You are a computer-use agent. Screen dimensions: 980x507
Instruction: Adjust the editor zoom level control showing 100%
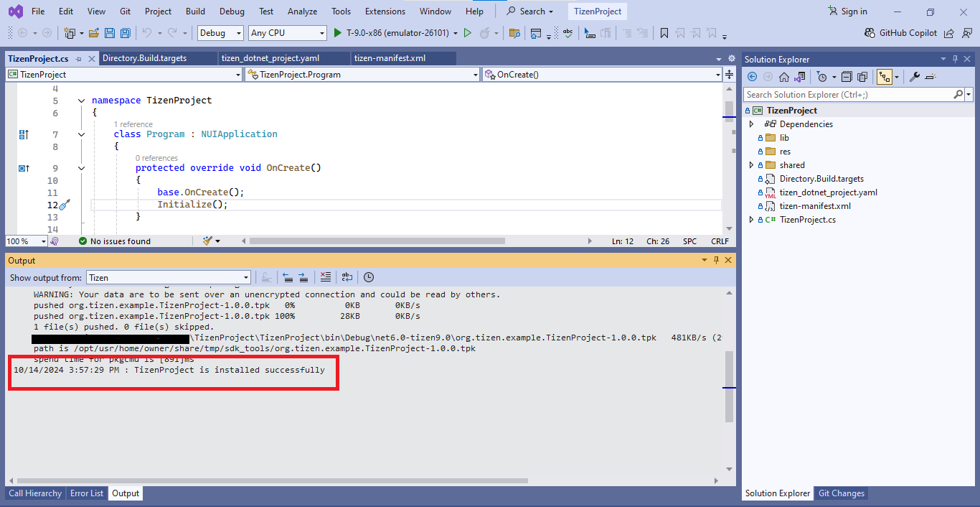(x=26, y=241)
